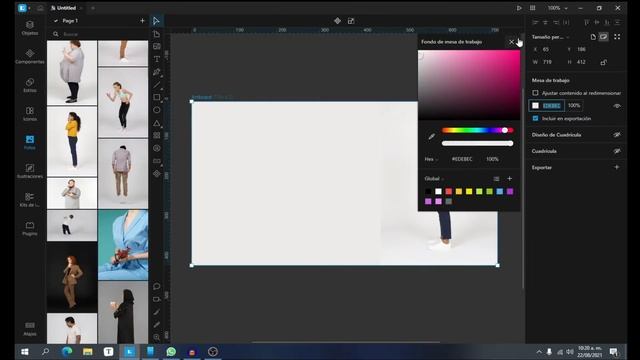Select the Artboard tool below the arrow
Image resolution: width=640 pixels, height=360 pixels.
(x=157, y=34)
